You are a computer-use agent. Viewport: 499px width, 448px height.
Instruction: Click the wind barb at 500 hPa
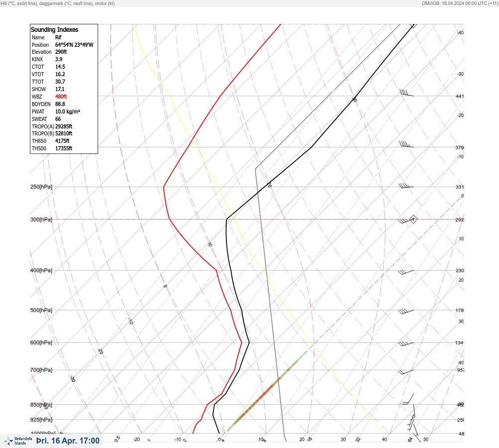406,312
